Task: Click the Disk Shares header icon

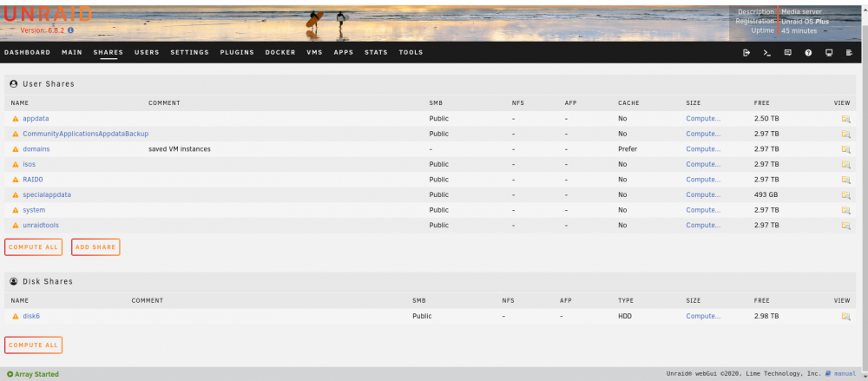Action: click(x=13, y=281)
